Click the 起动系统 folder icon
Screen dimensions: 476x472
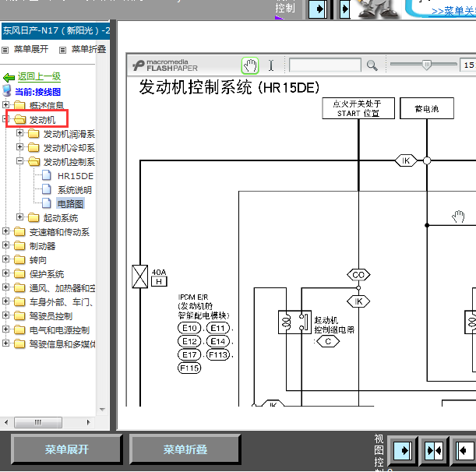coord(33,217)
